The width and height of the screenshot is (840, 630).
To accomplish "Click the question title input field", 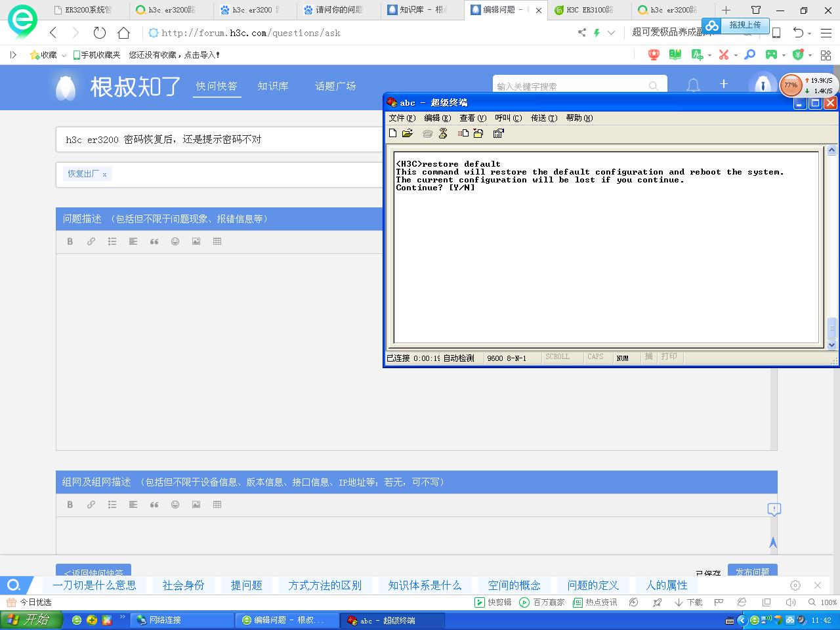I will coord(219,139).
